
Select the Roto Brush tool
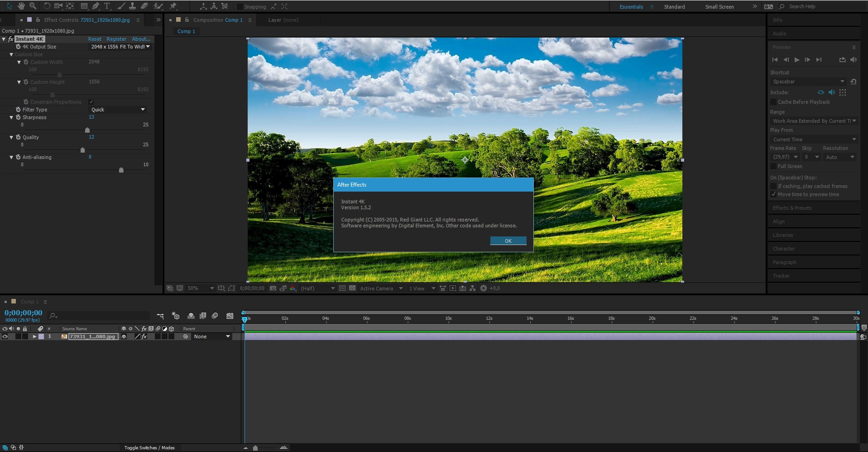coord(158,6)
